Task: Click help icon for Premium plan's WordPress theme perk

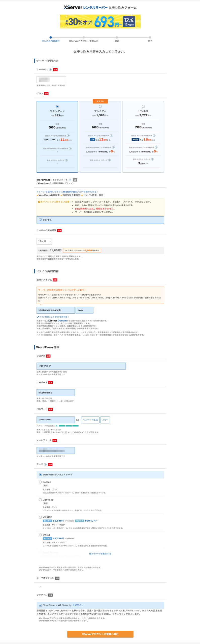Action: click(x=113, y=147)
